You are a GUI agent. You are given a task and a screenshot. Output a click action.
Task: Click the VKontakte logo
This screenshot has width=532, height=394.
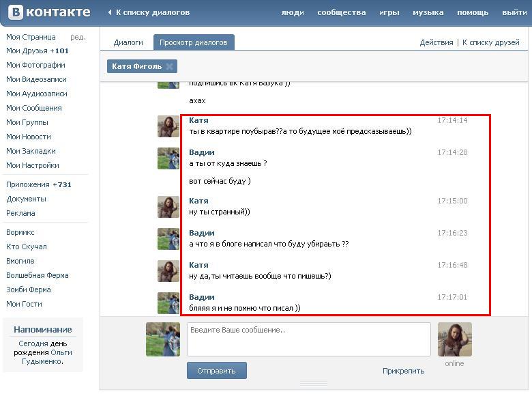click(x=49, y=12)
